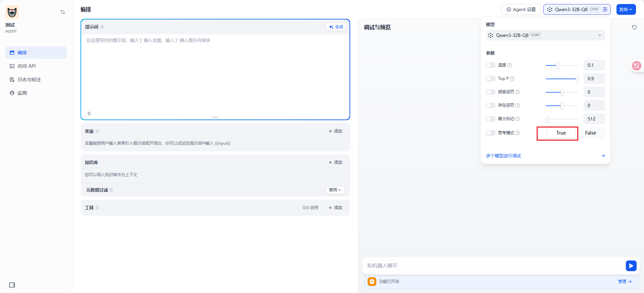This screenshot has height=293, width=644.
Task: Click the robot app avatar icon
Action: coord(12,12)
